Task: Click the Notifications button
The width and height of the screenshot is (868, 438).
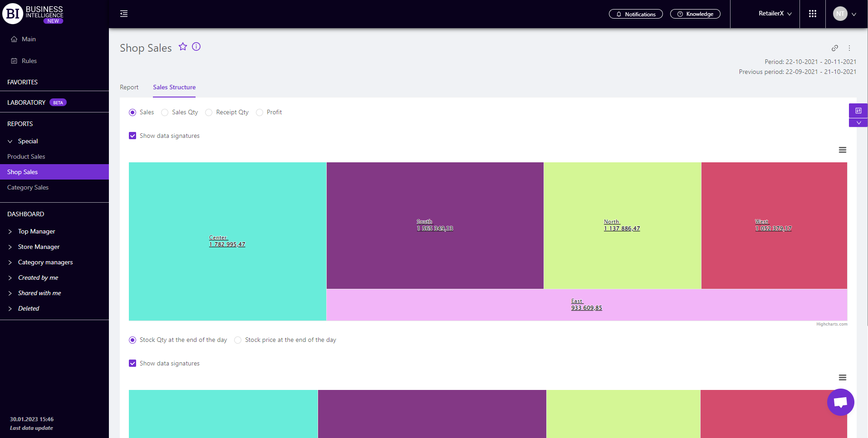Action: [x=636, y=14]
